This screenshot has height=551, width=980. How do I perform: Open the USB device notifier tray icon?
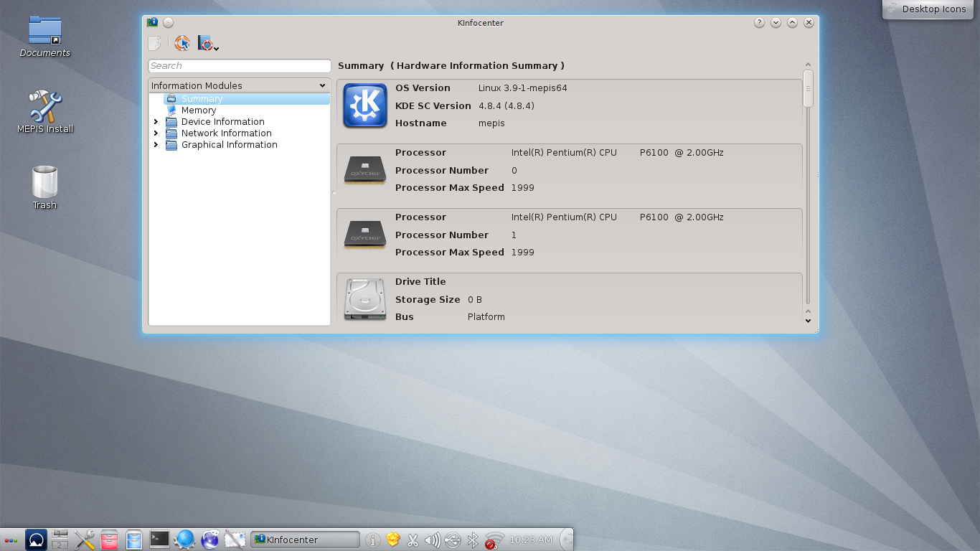tap(453, 540)
